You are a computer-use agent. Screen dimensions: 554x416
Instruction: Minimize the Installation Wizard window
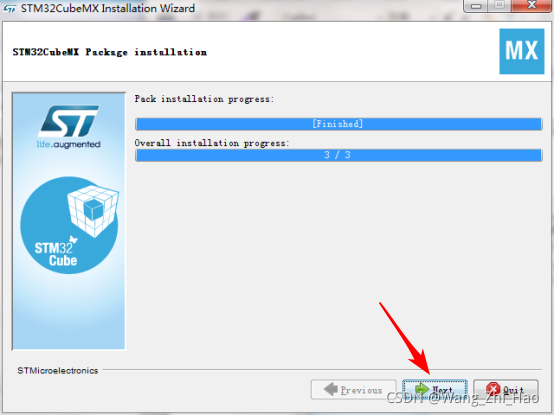click(x=476, y=5)
